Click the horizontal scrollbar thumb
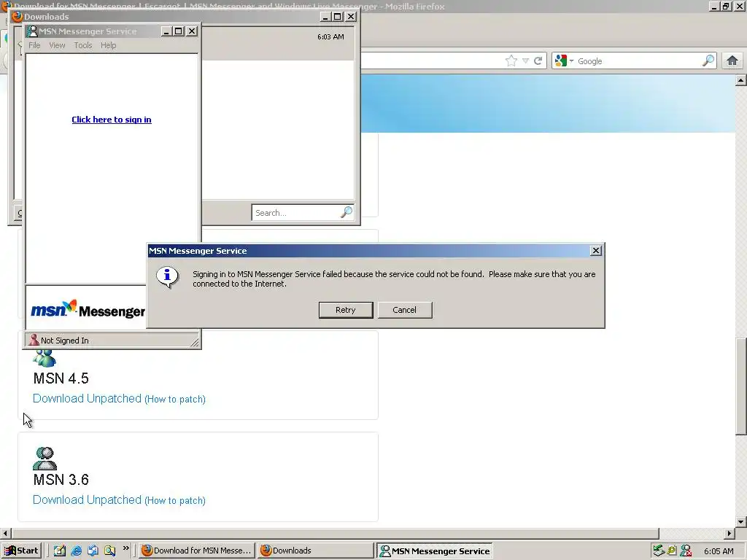Screen dimensions: 747x560 (336, 533)
